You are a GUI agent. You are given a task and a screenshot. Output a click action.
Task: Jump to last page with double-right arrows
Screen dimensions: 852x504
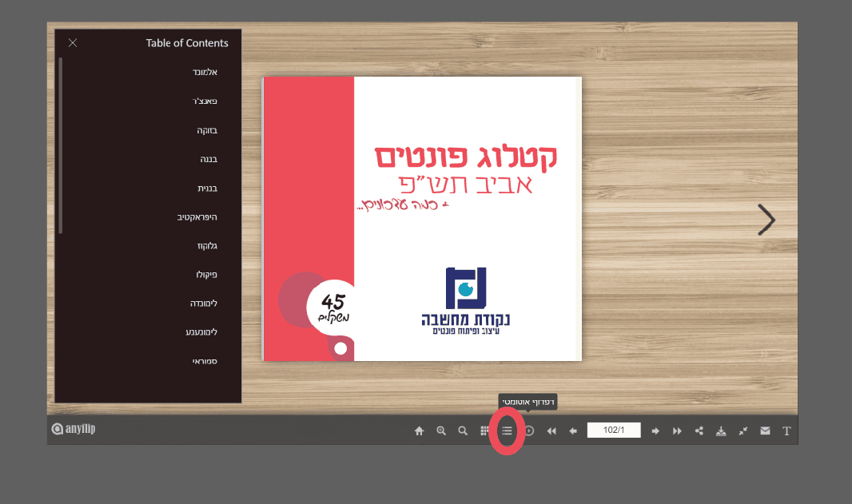[677, 431]
